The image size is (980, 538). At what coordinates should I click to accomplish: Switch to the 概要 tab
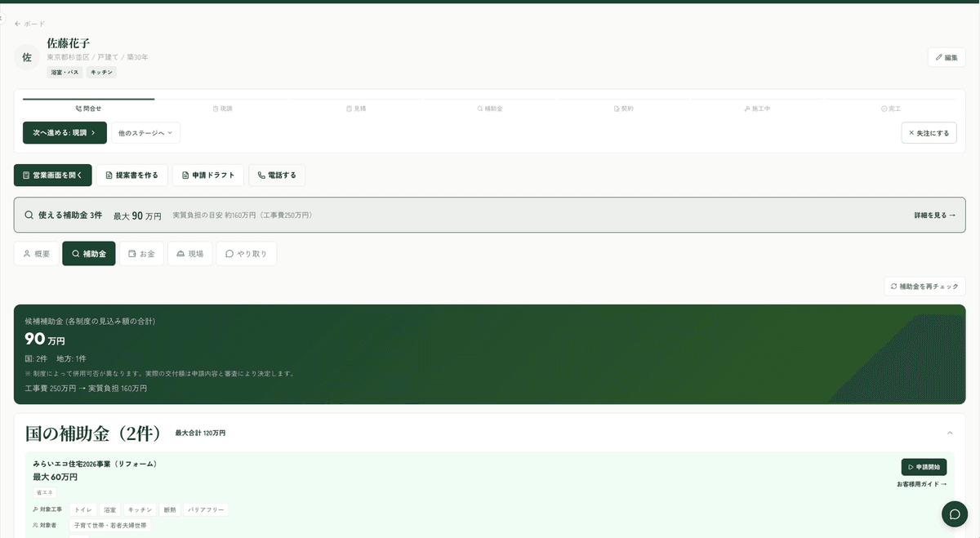36,254
